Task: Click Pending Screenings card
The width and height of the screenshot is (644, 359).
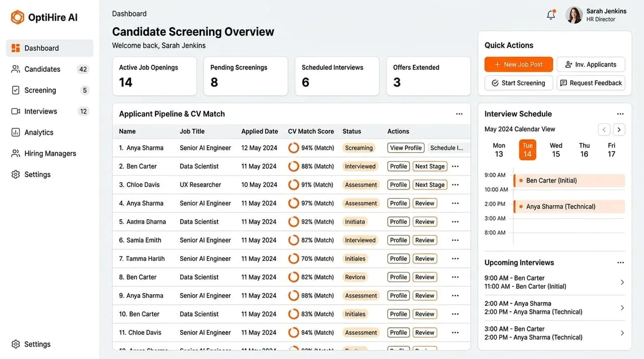Action: coord(246,76)
